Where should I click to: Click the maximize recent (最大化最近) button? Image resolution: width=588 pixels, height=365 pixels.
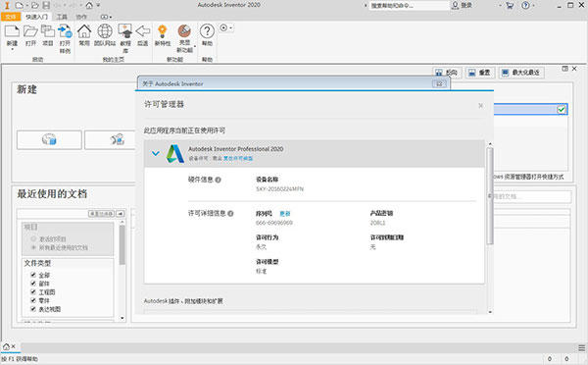521,73
